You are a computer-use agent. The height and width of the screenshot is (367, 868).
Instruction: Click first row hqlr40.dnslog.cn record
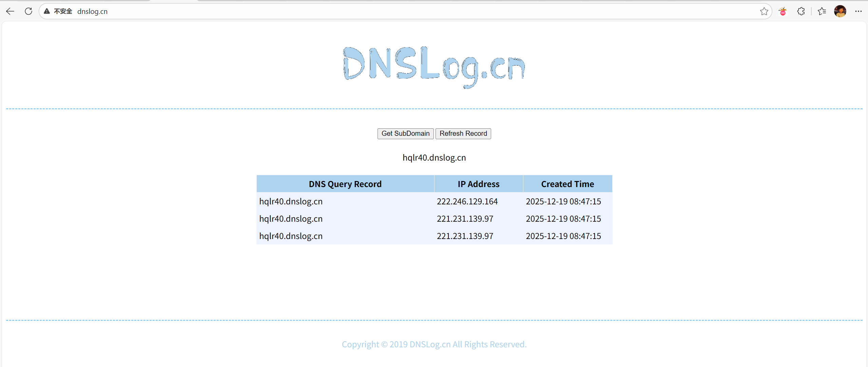click(x=291, y=201)
